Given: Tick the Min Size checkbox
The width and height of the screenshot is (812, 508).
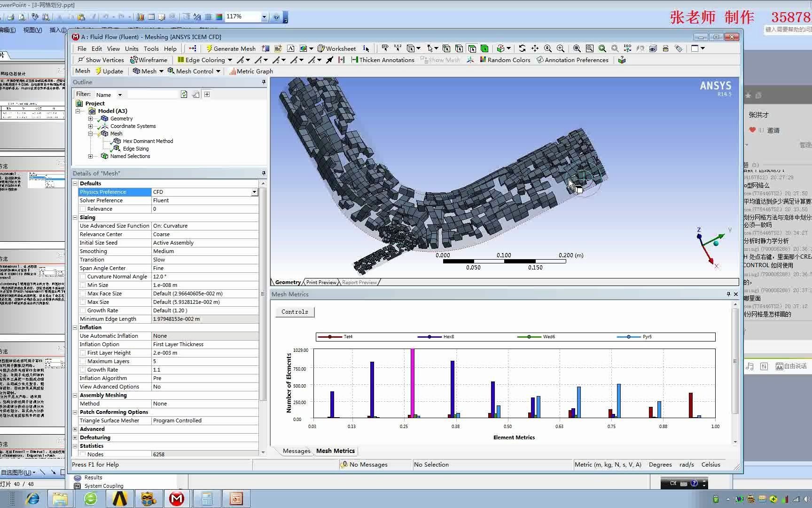Looking at the screenshot, I should pos(83,285).
